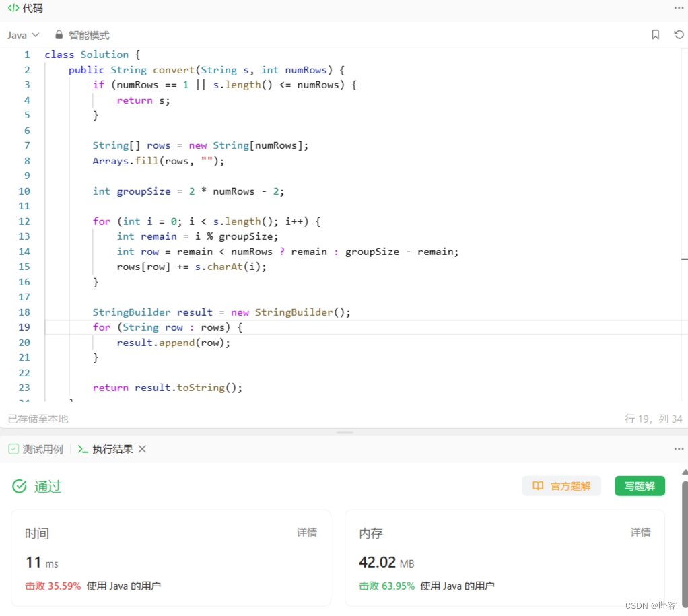
Task: Close the 执行结果 tab
Action: coord(142,449)
